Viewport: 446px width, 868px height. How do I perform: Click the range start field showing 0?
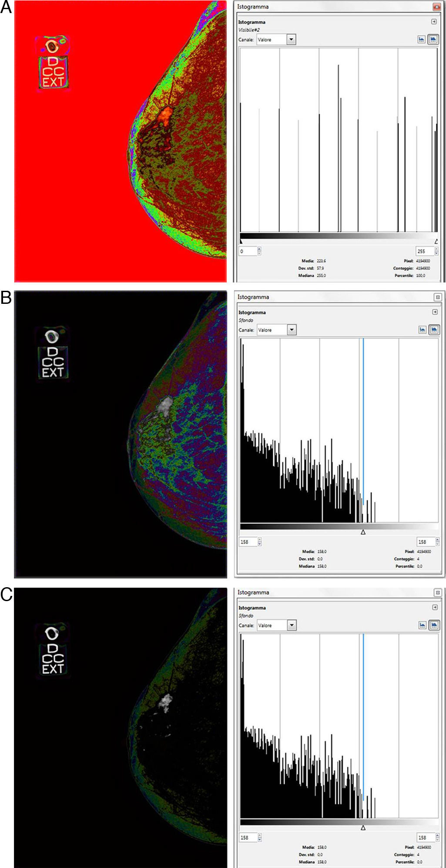pos(248,251)
